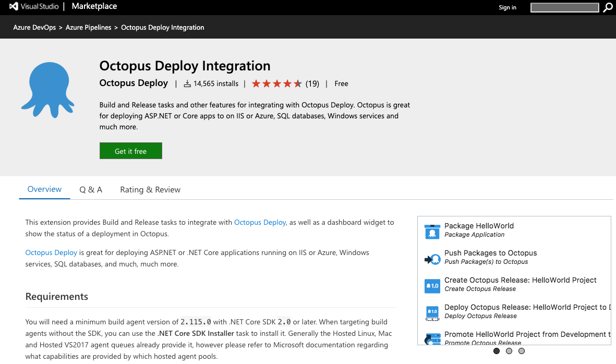Click the Free price label

(x=342, y=83)
